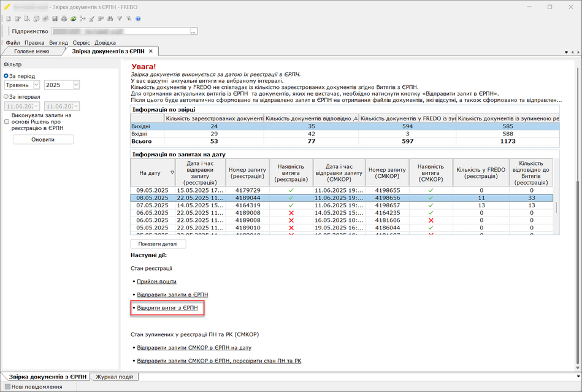Screen dimensions: 582x392
Task: Select the Вхідні row in summary table
Action: tap(345, 134)
